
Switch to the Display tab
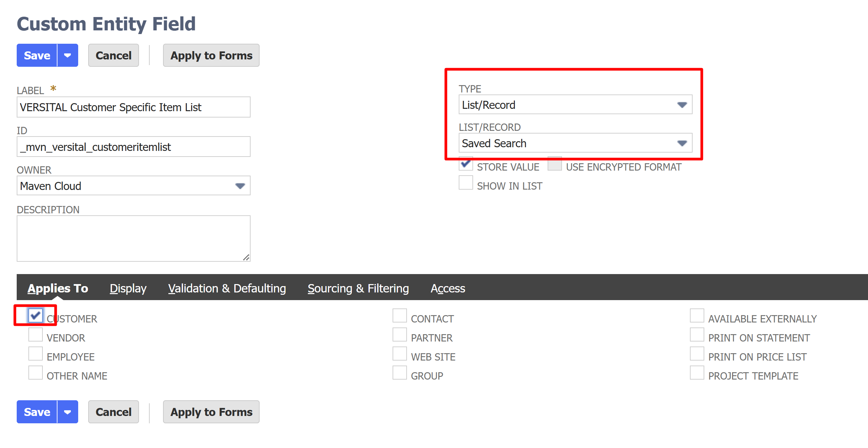click(x=128, y=288)
